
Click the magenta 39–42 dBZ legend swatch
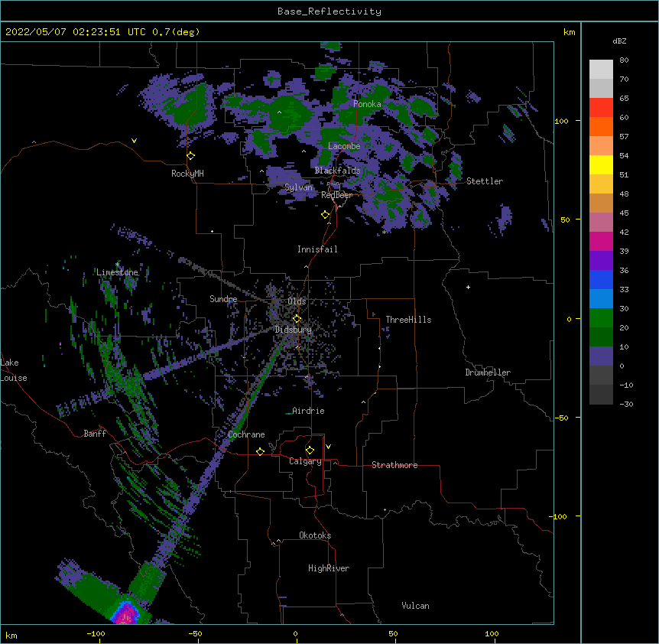601,241
